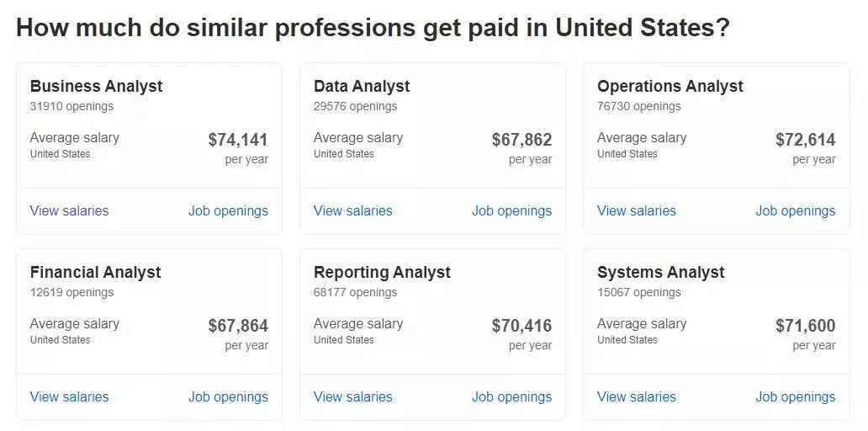The height and width of the screenshot is (431, 868).
Task: View salaries for Operations Analyst
Action: pyautogui.click(x=636, y=211)
